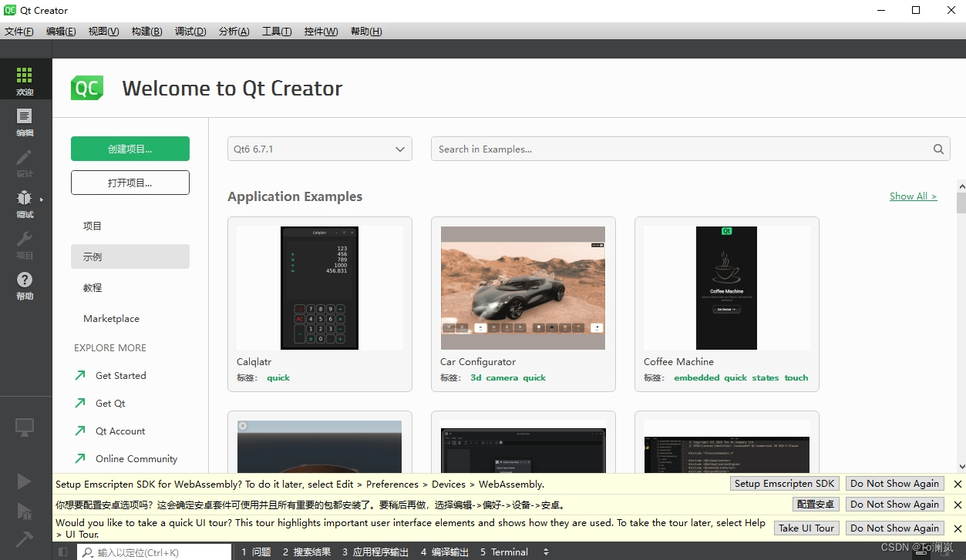Select the 项目 tab in welcome sidebar
The image size is (966, 560).
(130, 226)
